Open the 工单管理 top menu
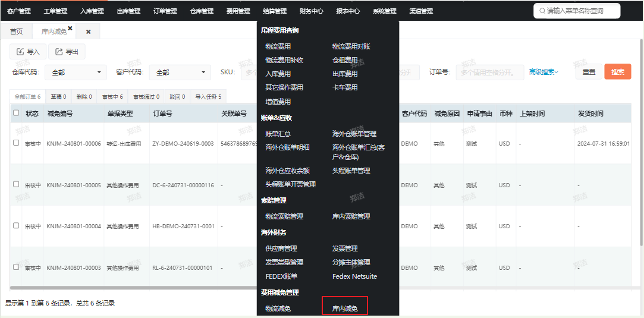 point(55,11)
